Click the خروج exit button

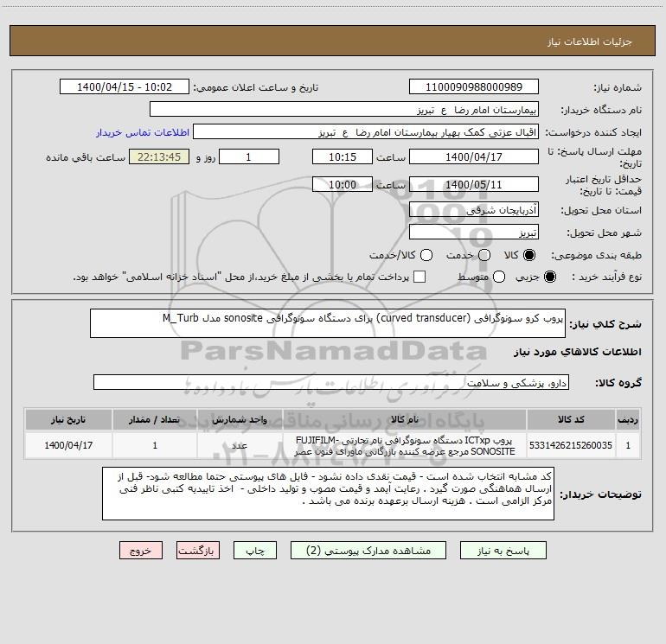[x=141, y=550]
